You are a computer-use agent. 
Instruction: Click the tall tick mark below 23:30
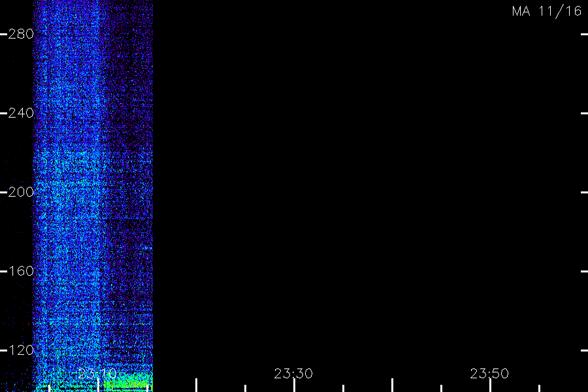pos(295,385)
